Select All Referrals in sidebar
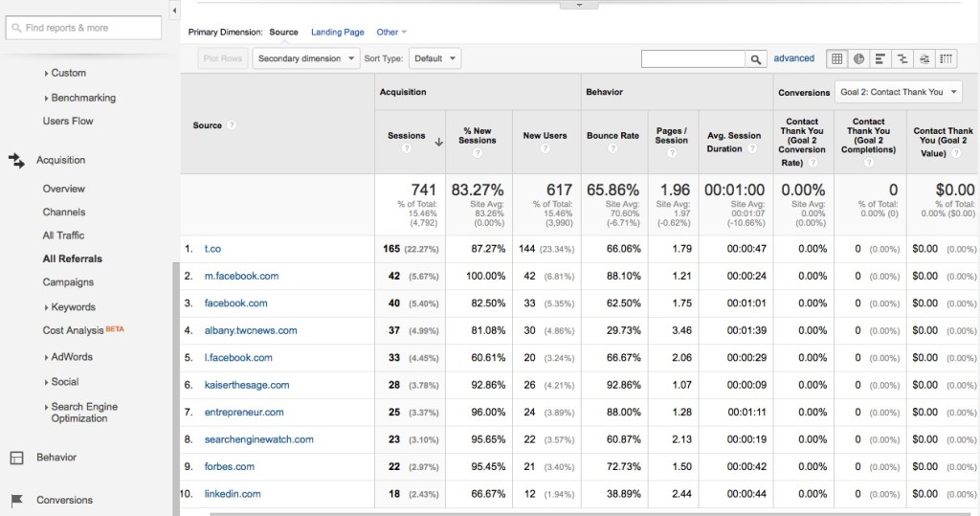 (72, 258)
